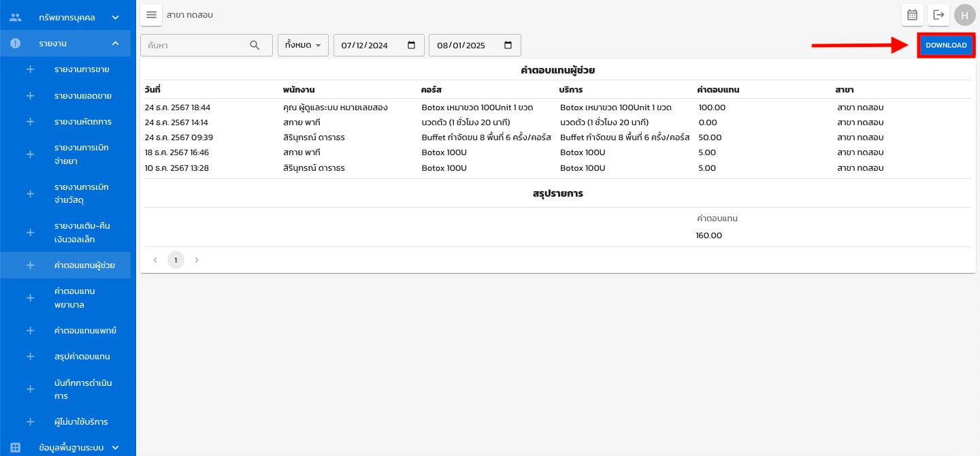Click date cell 24 ธ.ค. 2567 09:39
This screenshot has height=456, width=980.
click(x=179, y=137)
